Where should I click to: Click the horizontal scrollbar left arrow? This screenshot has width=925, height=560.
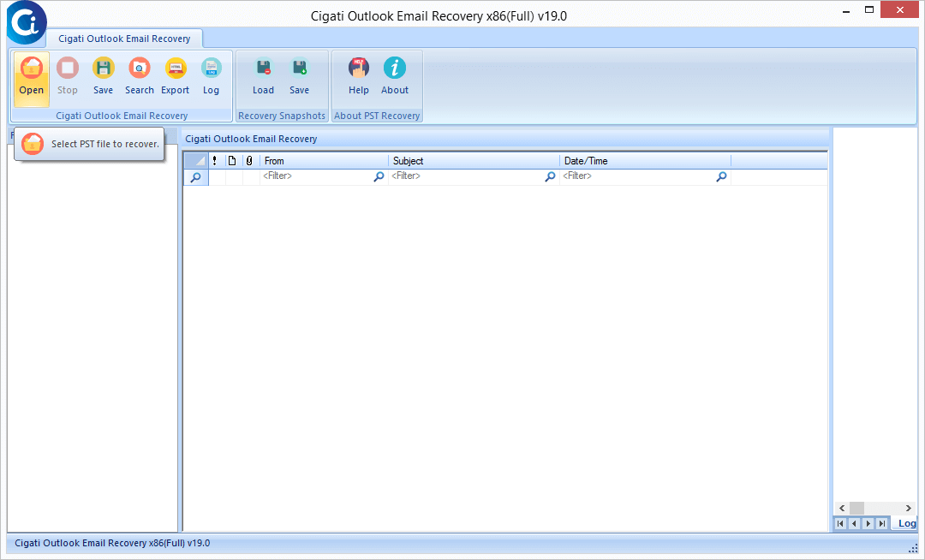(842, 508)
